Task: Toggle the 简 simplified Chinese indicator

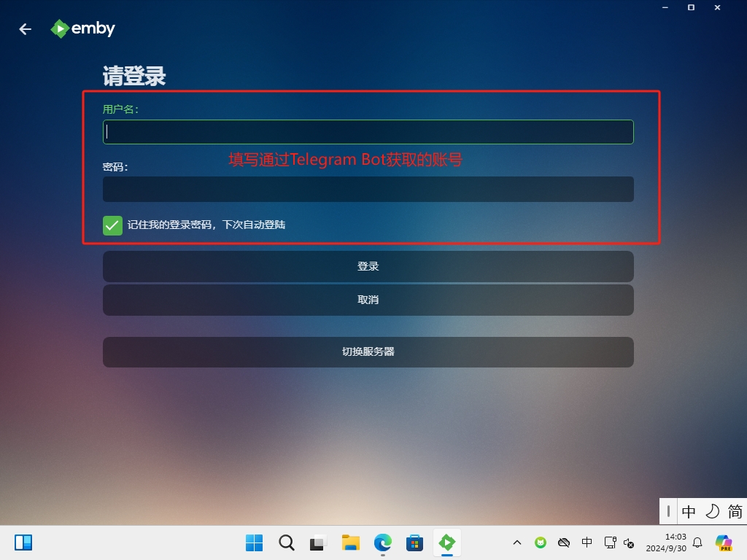Action: pyautogui.click(x=736, y=511)
